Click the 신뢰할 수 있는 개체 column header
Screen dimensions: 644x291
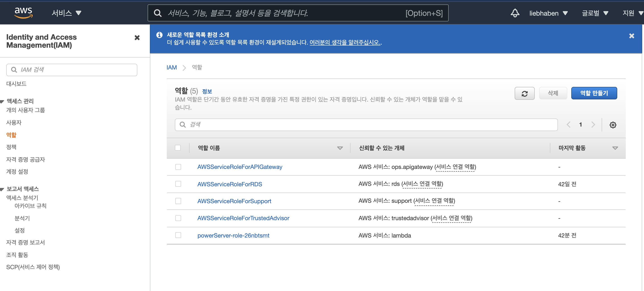[x=382, y=148]
